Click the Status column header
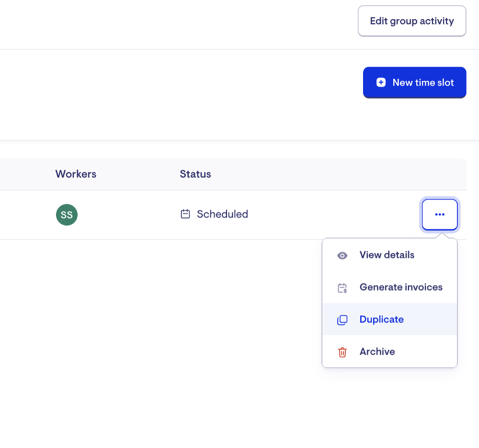This screenshot has width=479, height=448. click(195, 174)
